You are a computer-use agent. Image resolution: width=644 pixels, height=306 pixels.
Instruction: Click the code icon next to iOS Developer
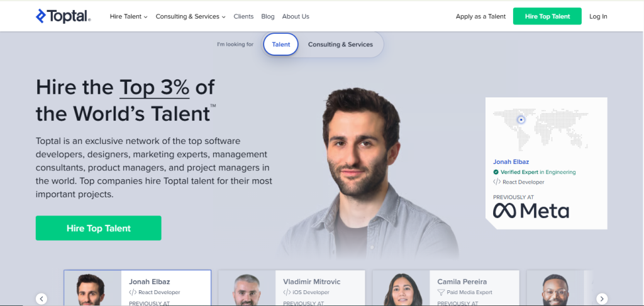tap(287, 292)
